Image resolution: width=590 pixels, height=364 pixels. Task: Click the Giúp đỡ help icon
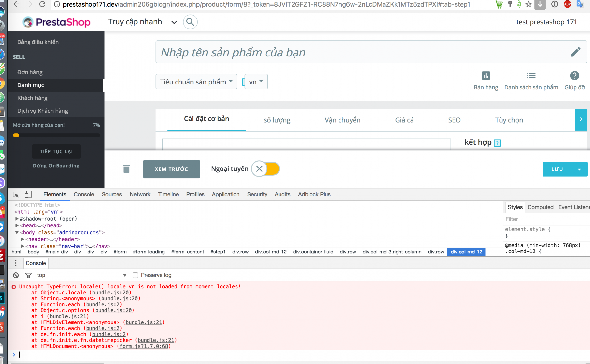click(x=575, y=76)
